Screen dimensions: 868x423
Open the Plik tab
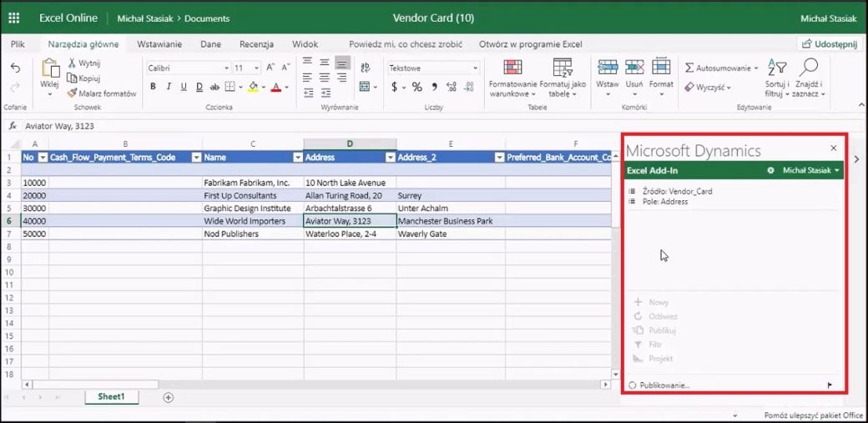pyautogui.click(x=18, y=44)
